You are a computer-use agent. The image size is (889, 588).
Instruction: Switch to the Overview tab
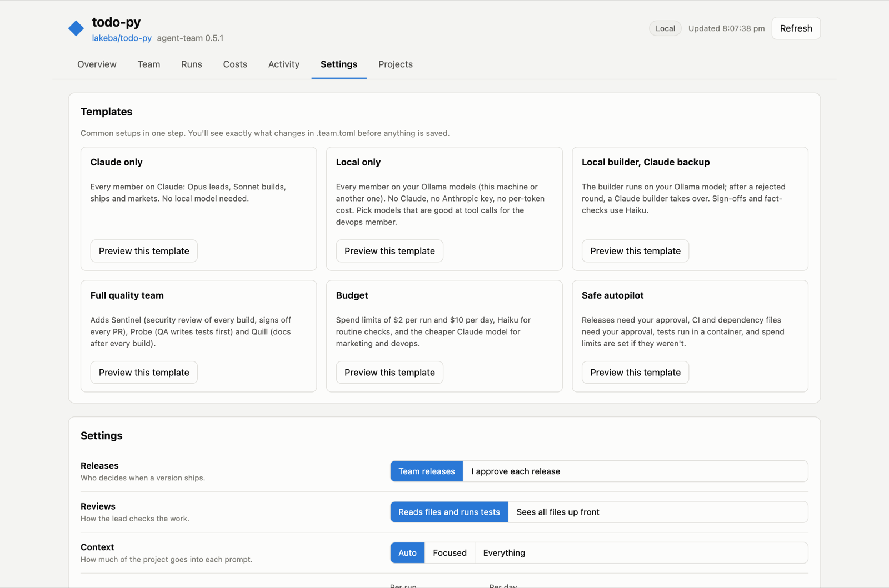click(97, 64)
